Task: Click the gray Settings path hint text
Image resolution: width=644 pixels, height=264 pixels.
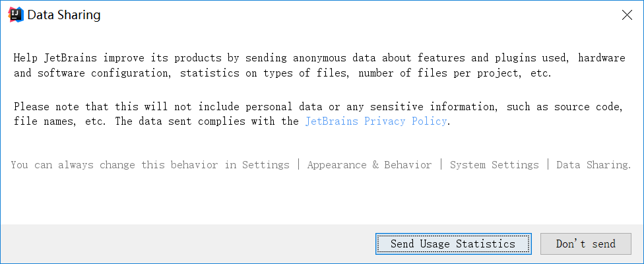Action: click(x=321, y=165)
